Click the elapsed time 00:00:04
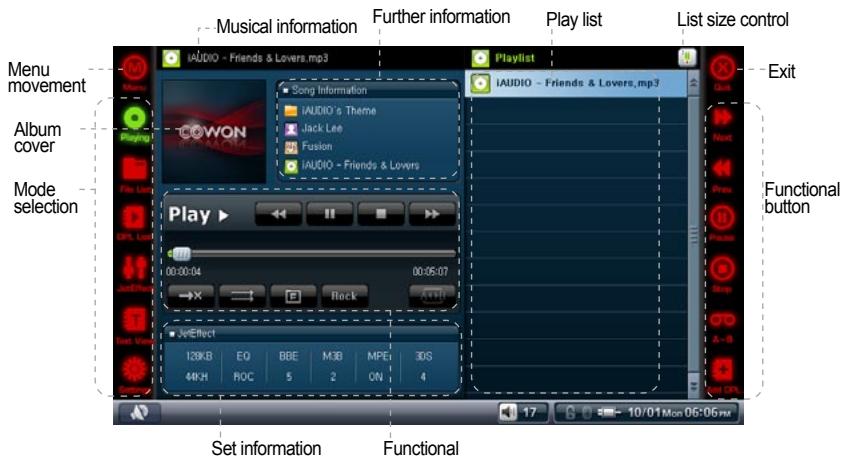 click(x=183, y=272)
